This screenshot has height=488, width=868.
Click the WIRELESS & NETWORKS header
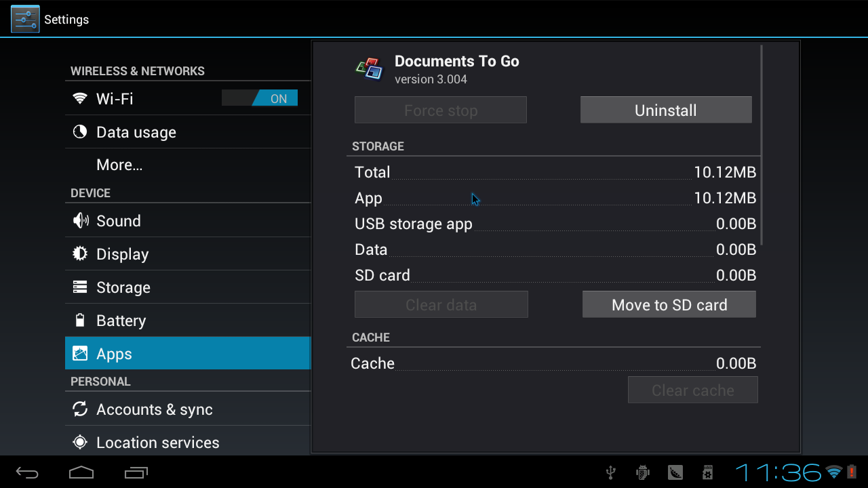tap(138, 71)
